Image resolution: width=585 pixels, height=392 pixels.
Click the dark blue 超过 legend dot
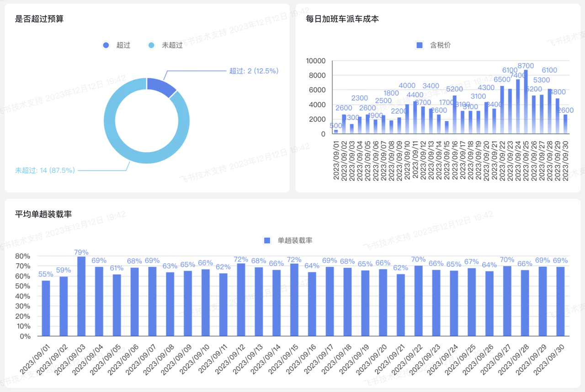pos(106,45)
